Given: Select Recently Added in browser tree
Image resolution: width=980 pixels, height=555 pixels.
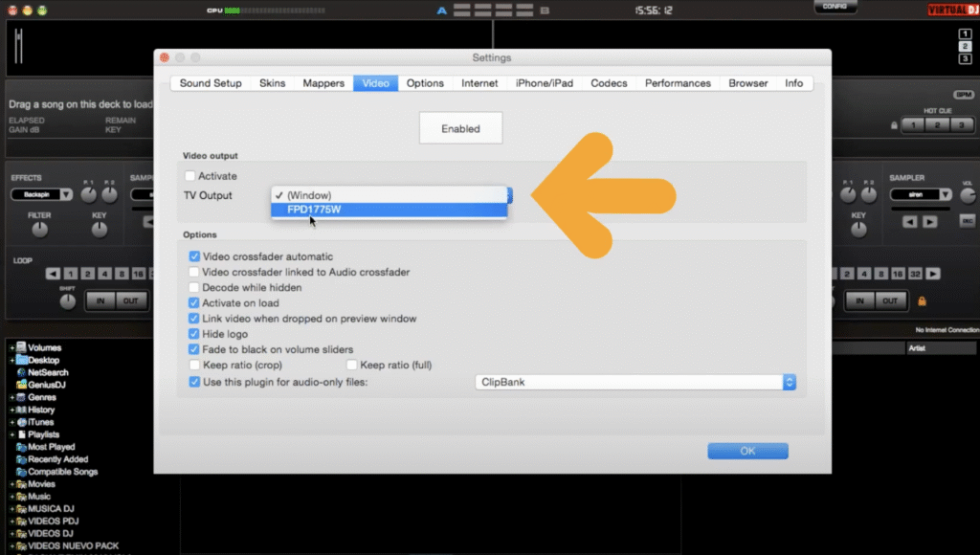Looking at the screenshot, I should pyautogui.click(x=58, y=459).
